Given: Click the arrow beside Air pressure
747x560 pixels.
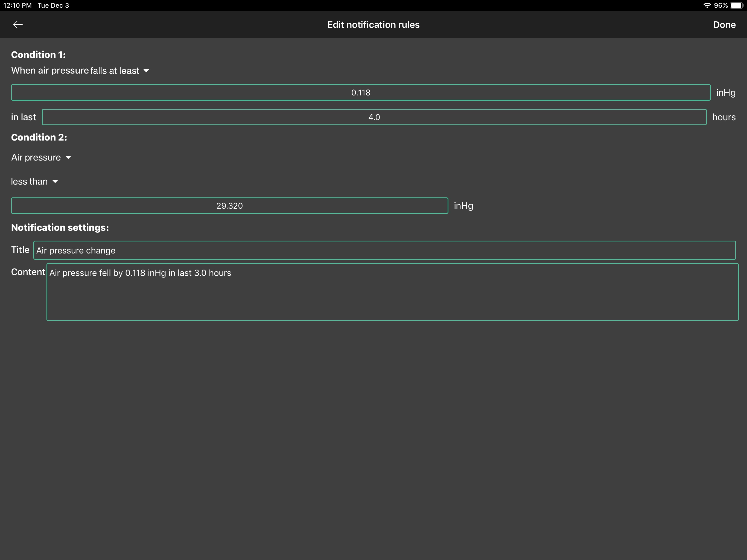Looking at the screenshot, I should pos(68,157).
